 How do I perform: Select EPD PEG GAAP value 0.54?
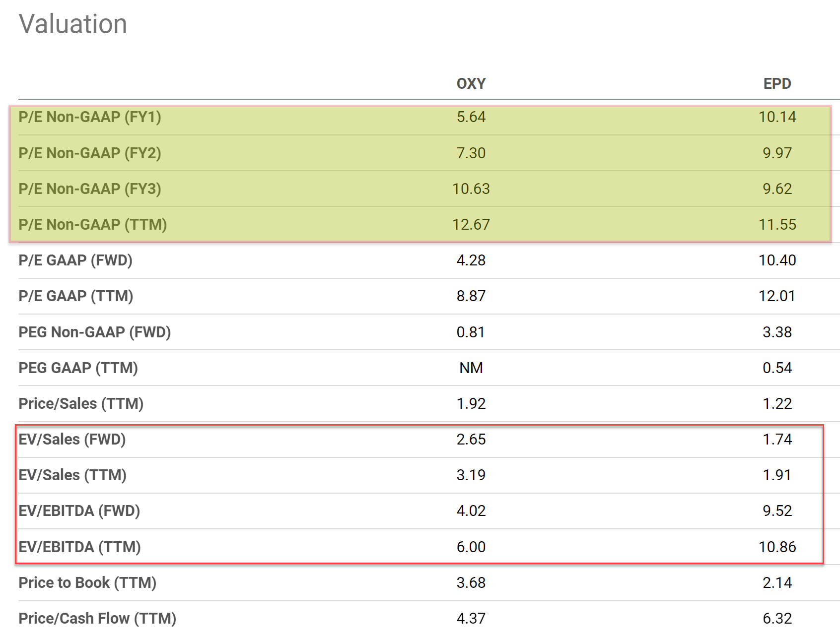coord(777,368)
